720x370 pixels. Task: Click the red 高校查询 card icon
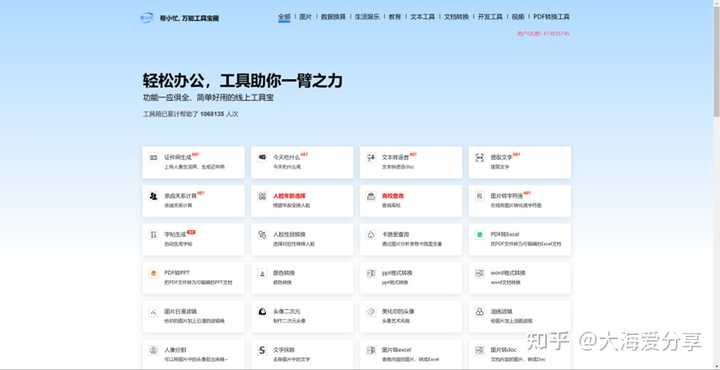pos(371,196)
